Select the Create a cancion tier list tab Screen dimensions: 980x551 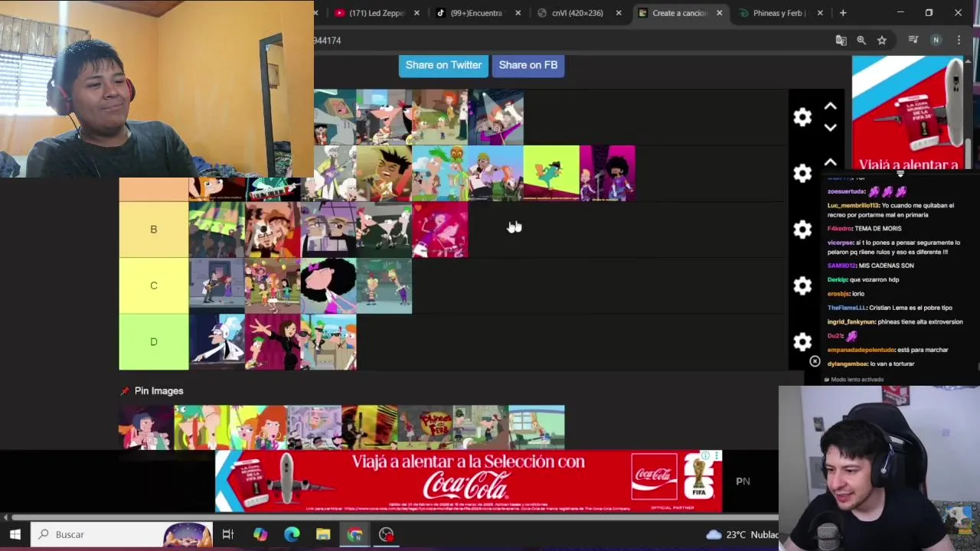coord(678,13)
